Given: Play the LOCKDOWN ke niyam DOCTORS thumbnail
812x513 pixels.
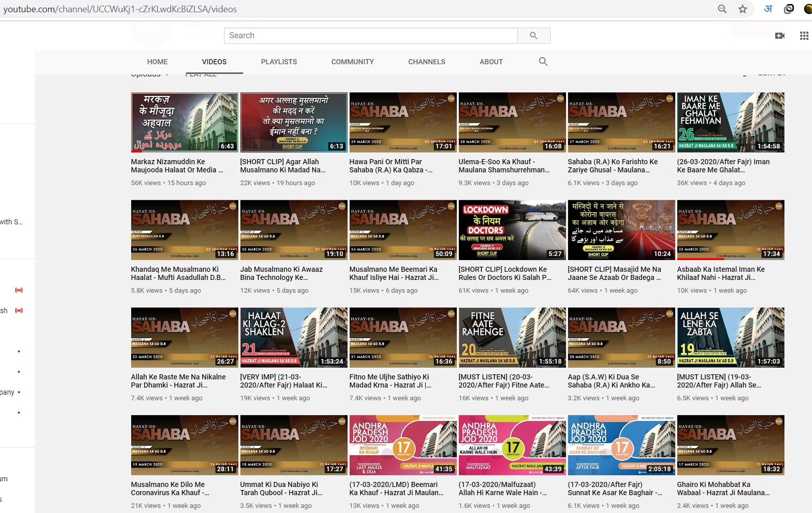Looking at the screenshot, I should tap(512, 230).
